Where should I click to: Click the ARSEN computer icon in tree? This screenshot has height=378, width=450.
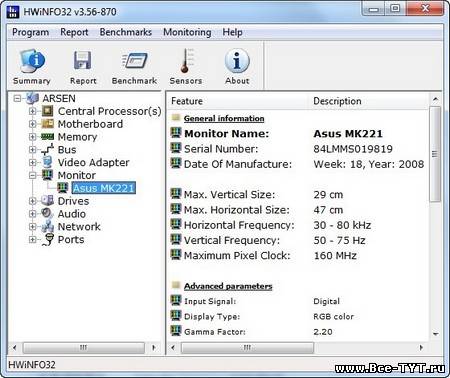(32, 98)
